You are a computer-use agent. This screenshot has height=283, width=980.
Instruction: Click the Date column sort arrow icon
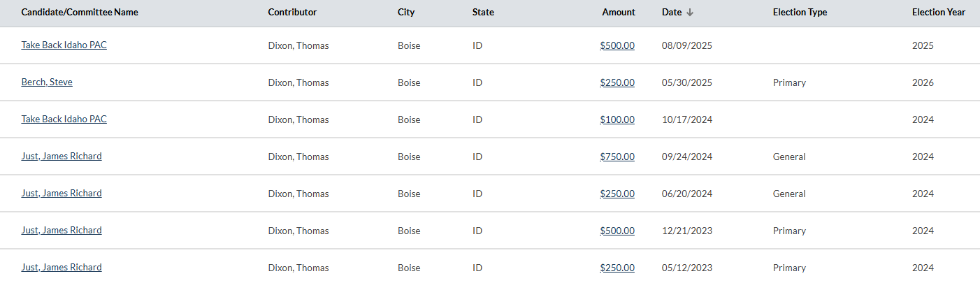tap(691, 13)
